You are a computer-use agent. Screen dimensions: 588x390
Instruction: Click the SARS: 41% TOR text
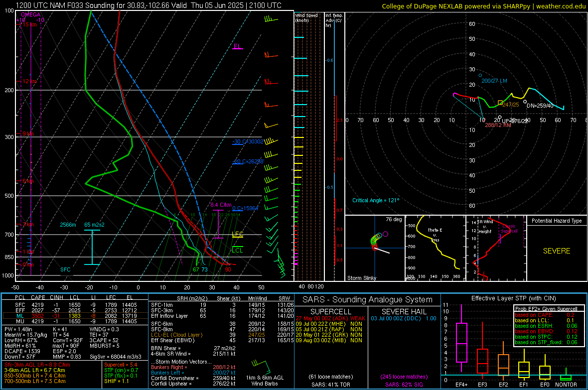331,385
